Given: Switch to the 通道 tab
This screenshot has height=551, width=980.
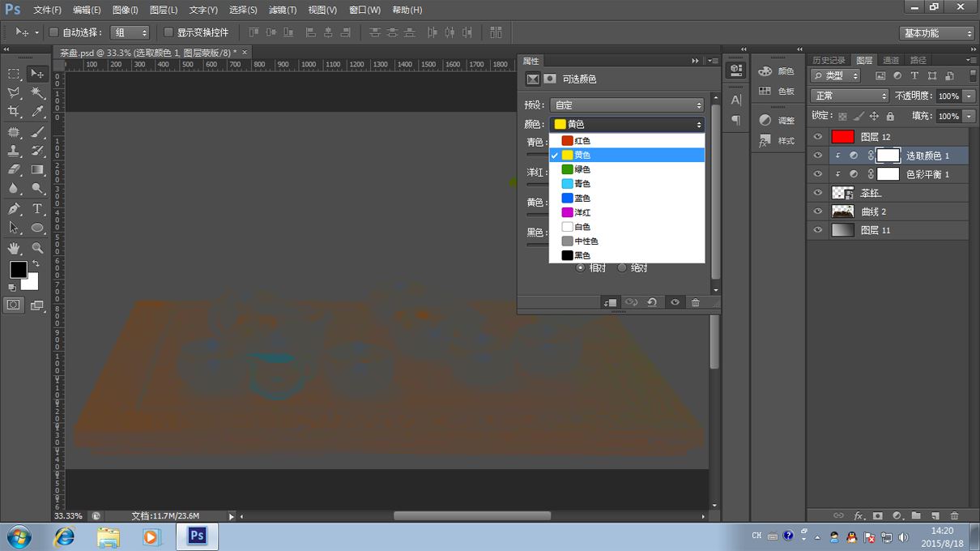Looking at the screenshot, I should click(891, 60).
